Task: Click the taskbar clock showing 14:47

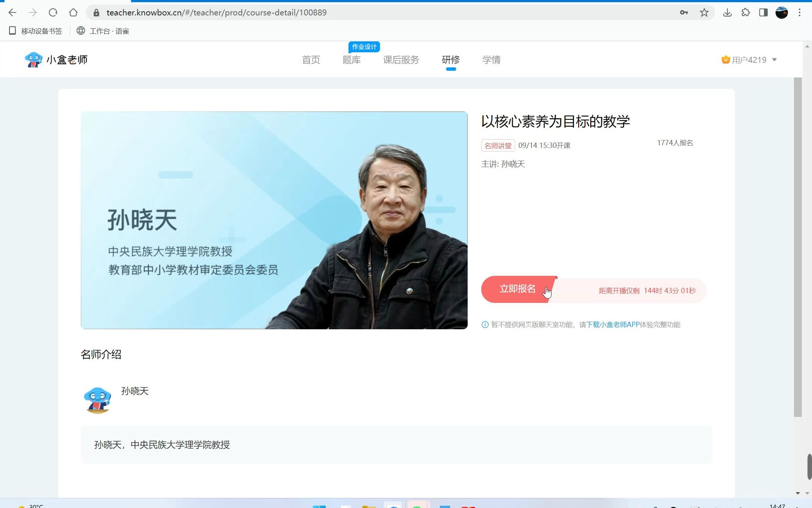Action: tap(777, 506)
